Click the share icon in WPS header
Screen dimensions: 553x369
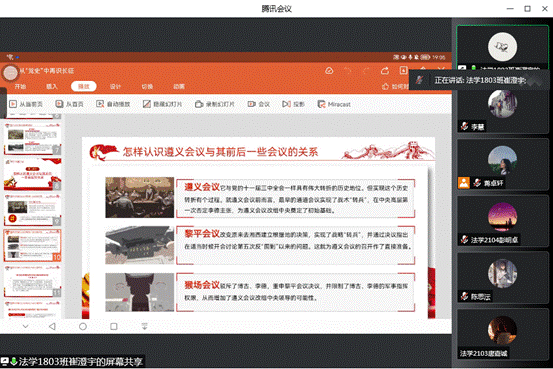pos(385,71)
